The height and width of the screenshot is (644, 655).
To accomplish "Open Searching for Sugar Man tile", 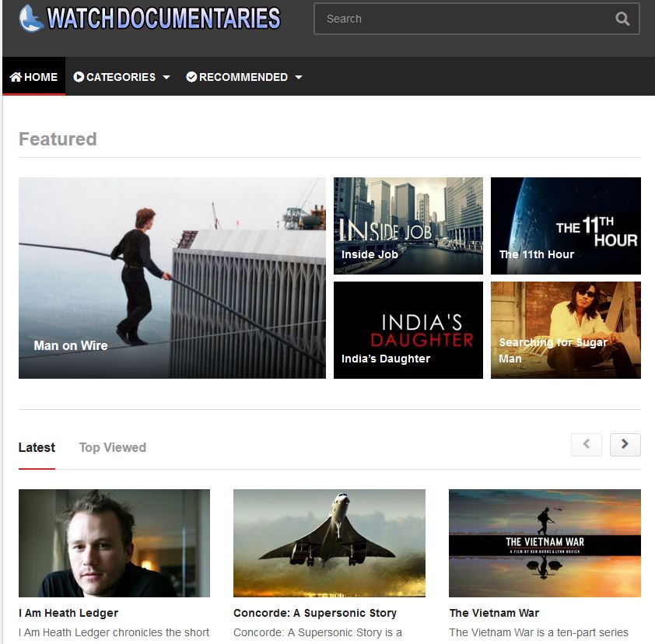I will (x=566, y=331).
